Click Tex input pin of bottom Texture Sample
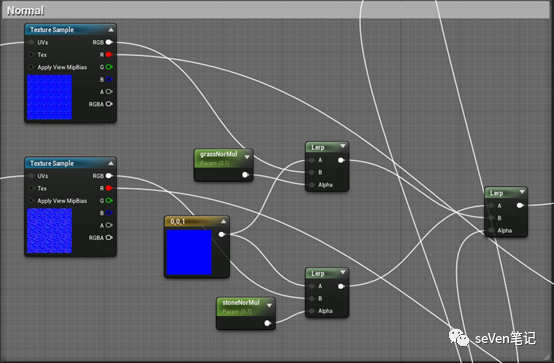Image resolution: width=554 pixels, height=363 pixels. [x=31, y=188]
